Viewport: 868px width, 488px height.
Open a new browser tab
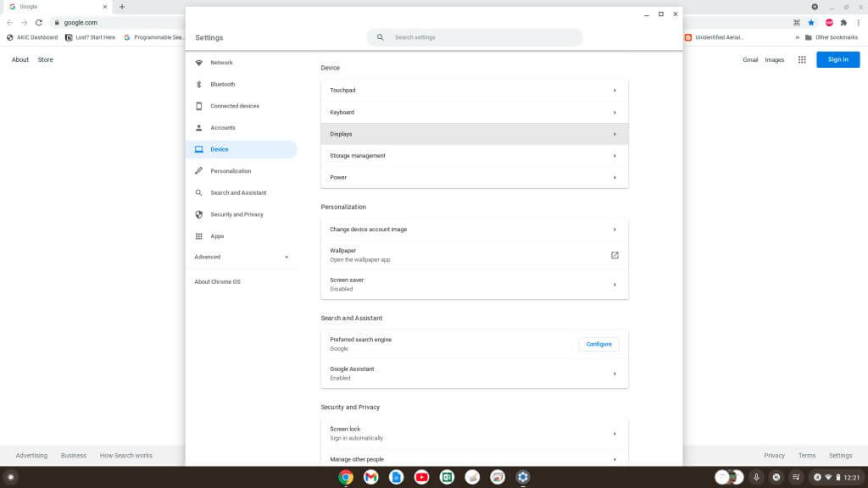click(122, 7)
